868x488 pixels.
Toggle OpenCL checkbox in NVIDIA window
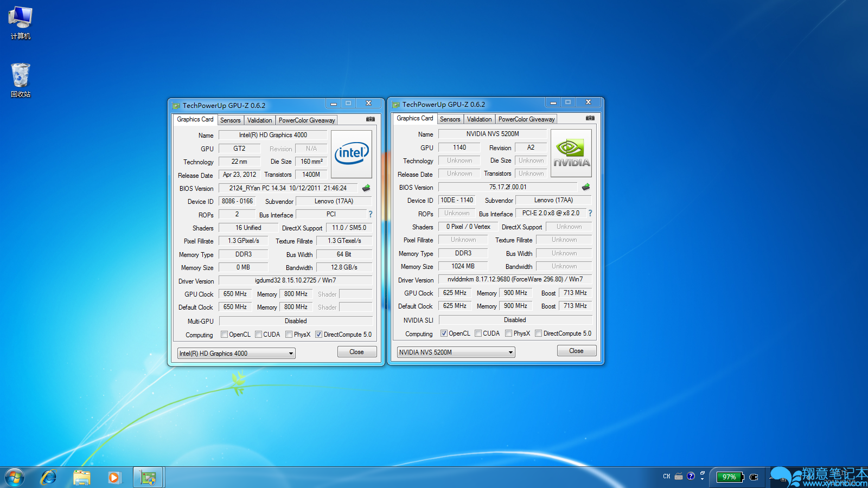click(x=444, y=333)
